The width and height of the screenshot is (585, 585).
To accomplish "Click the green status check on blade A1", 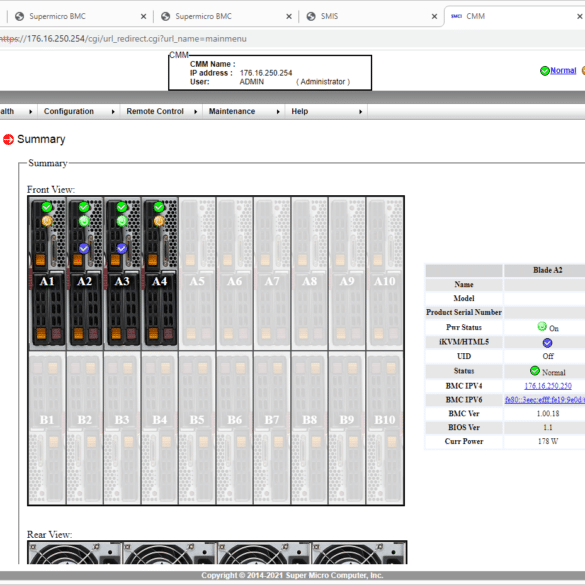I will (47, 207).
